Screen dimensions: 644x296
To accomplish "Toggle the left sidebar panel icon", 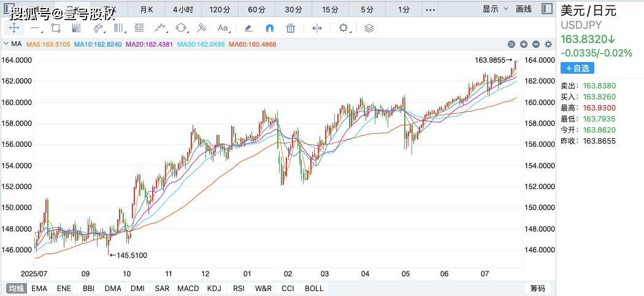I will tap(9, 9).
